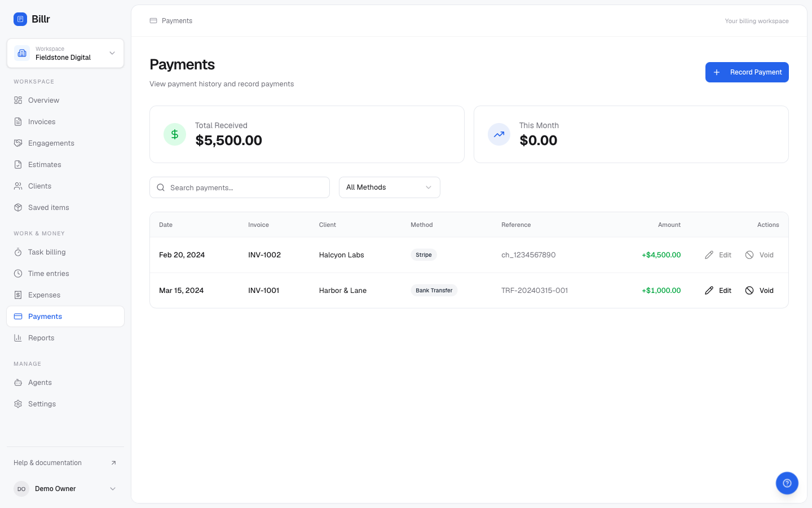
Task: Click the Amount column header
Action: click(669, 225)
